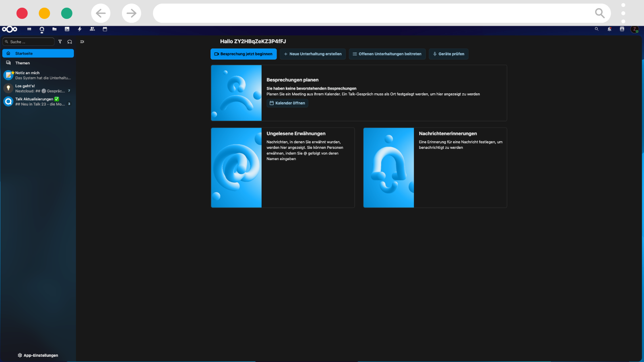644x362 pixels.
Task: Open the Files app folder icon
Action: 54,29
